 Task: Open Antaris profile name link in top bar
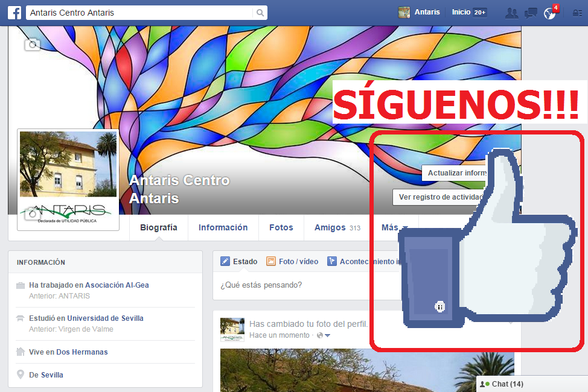[427, 12]
